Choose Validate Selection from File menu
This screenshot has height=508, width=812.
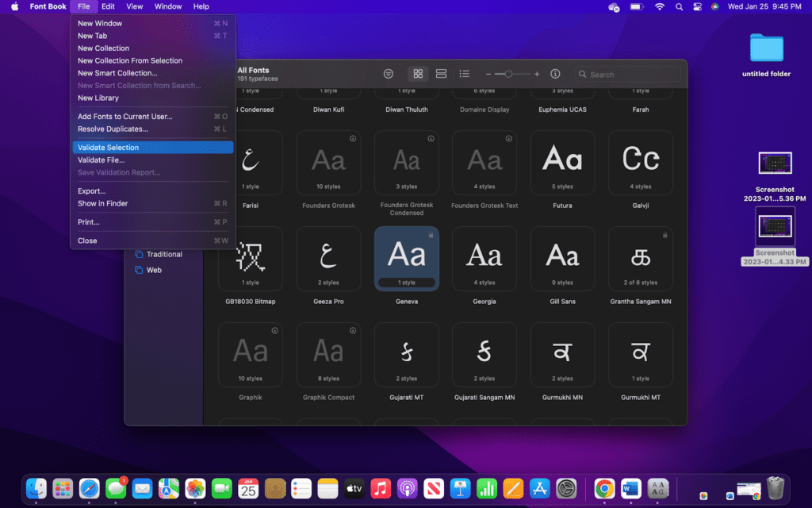108,148
